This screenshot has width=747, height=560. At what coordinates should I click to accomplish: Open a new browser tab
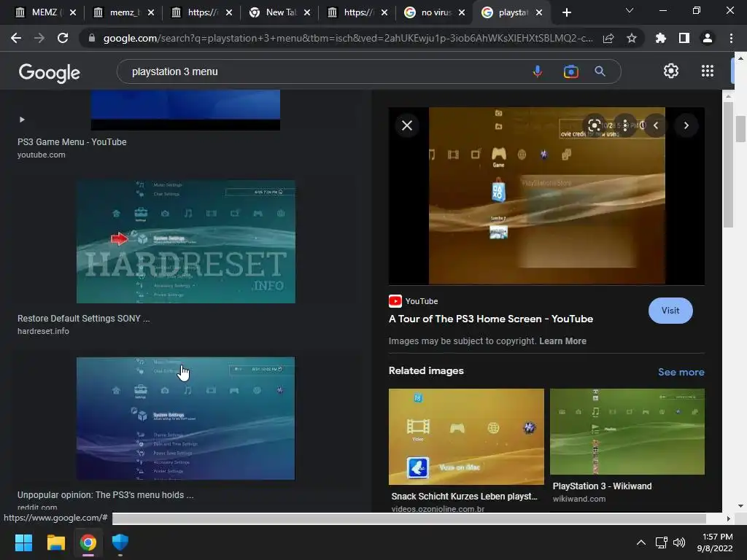(566, 12)
